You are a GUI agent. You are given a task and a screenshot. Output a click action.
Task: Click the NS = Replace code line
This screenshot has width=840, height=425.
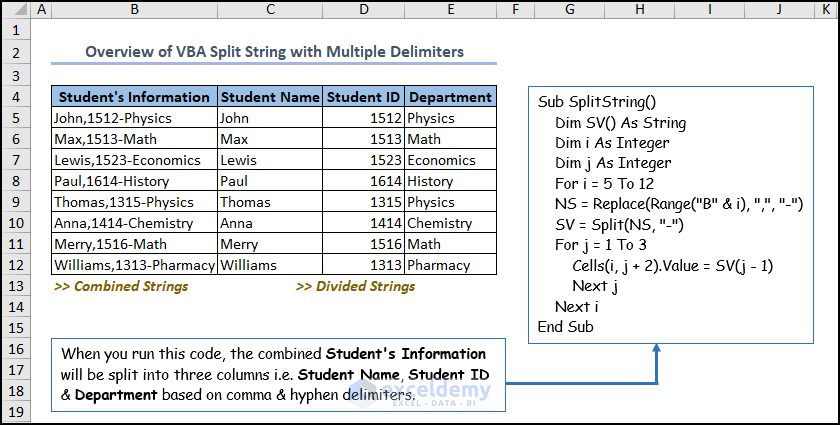click(679, 204)
